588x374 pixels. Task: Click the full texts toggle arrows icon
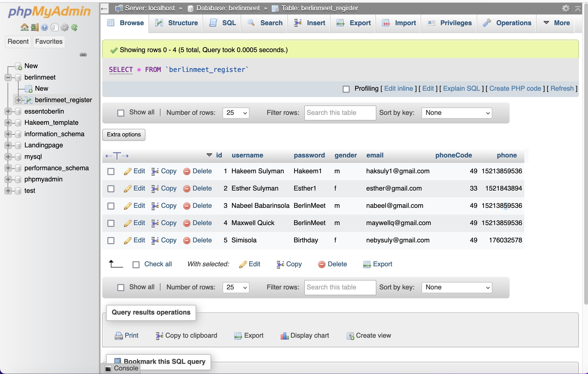(117, 156)
